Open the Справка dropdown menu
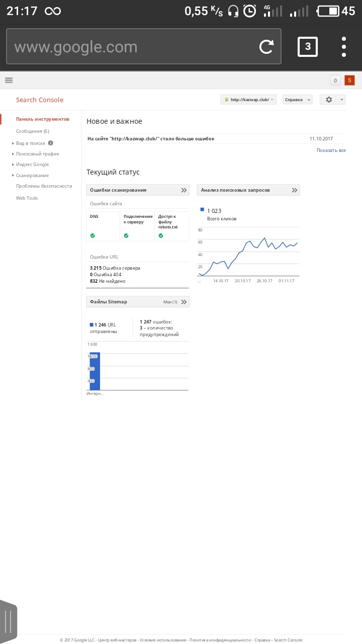This screenshot has width=362, height=644. point(297,100)
